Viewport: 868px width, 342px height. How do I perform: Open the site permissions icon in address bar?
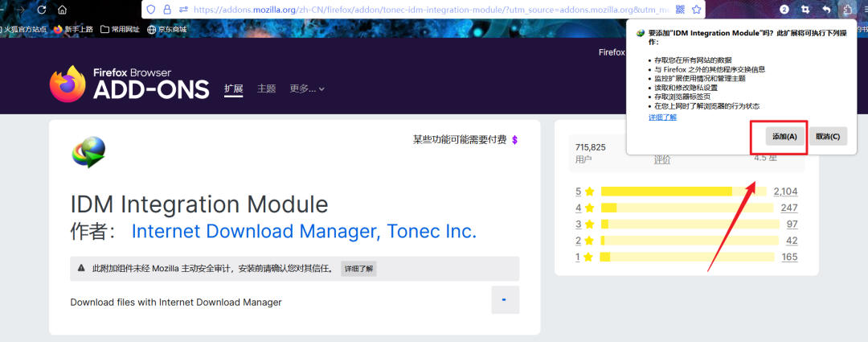point(184,10)
